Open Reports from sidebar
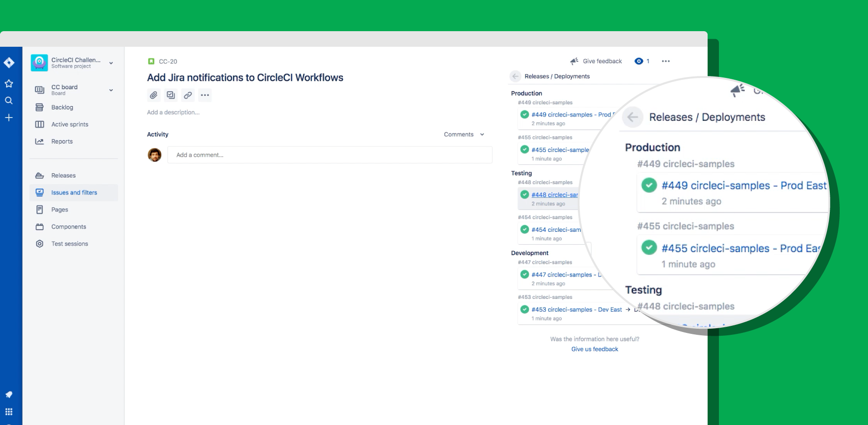The image size is (868, 425). point(74,142)
